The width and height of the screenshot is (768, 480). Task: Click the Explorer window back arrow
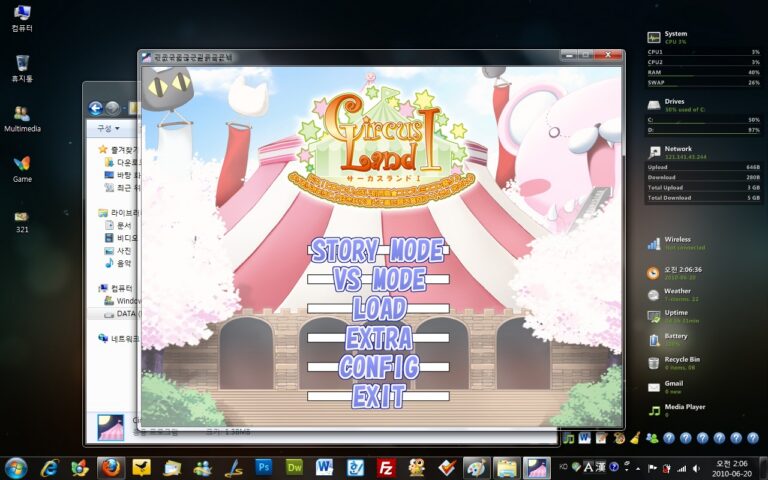point(96,108)
